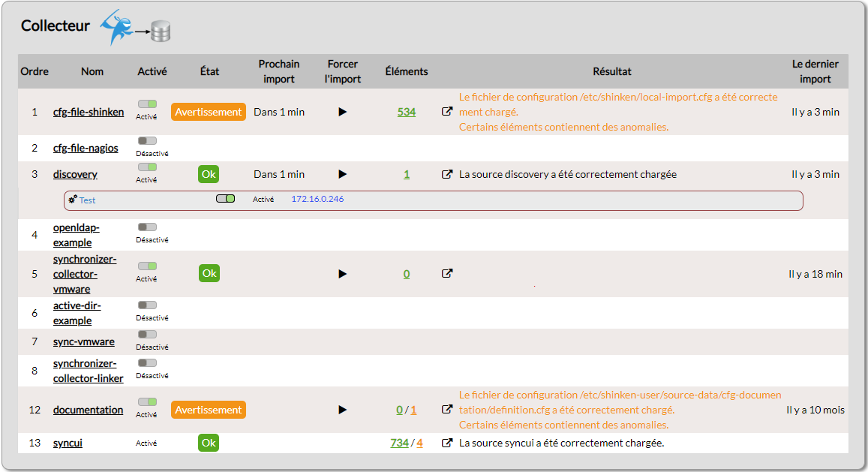Open discovery result external link icon
868x472 pixels.
coord(447,174)
